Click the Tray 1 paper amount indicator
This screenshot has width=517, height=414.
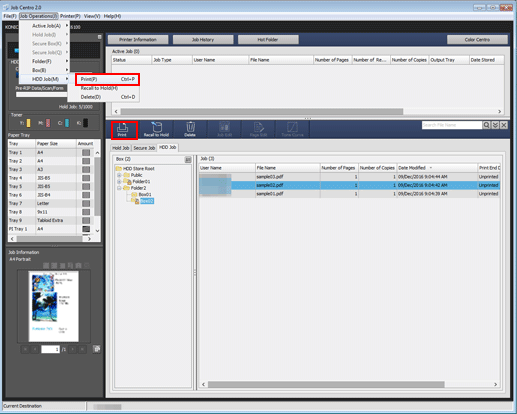pyautogui.click(x=86, y=153)
